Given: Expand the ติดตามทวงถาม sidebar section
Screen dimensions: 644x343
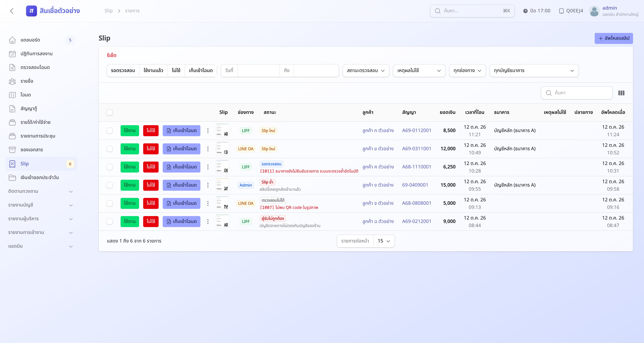Looking at the screenshot, I should tap(41, 191).
